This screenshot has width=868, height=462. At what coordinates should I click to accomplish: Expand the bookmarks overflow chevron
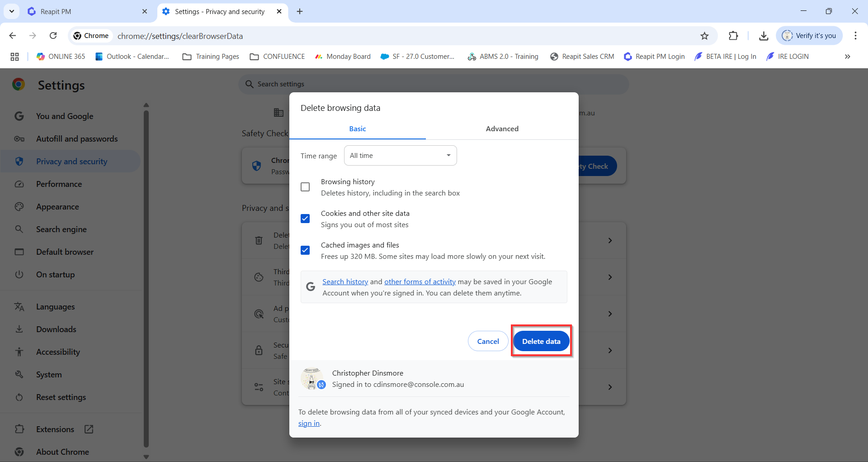coord(847,57)
